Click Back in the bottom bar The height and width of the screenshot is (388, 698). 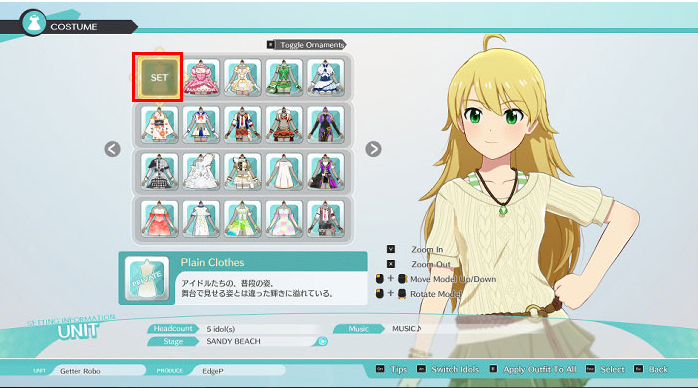coord(651,369)
